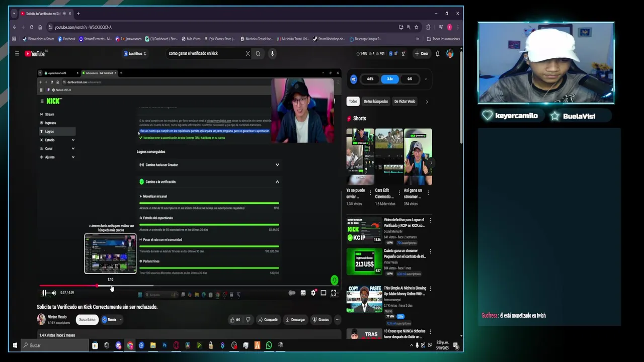Bookmark this page with the star icon
The height and width of the screenshot is (362, 644).
(416, 27)
